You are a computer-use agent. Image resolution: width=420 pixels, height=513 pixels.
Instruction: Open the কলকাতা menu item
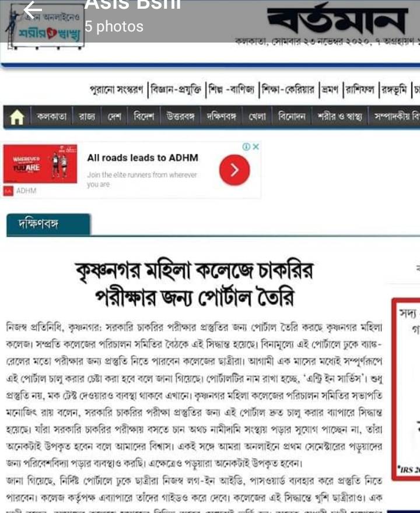pyautogui.click(x=51, y=117)
